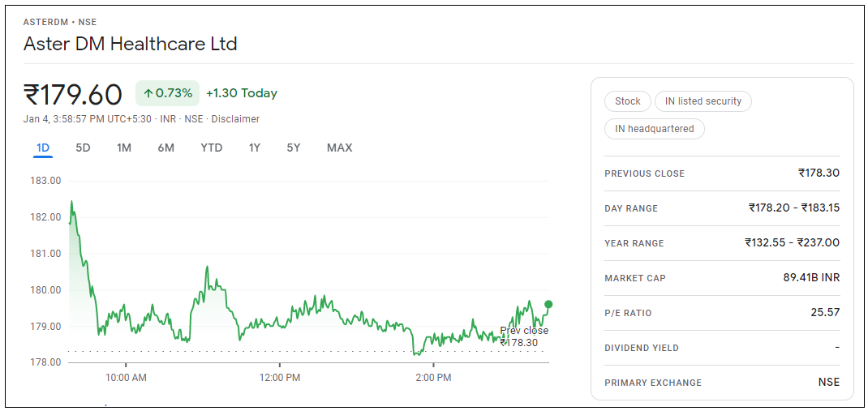Click the DIVIDEND YIELD label

[x=642, y=348]
